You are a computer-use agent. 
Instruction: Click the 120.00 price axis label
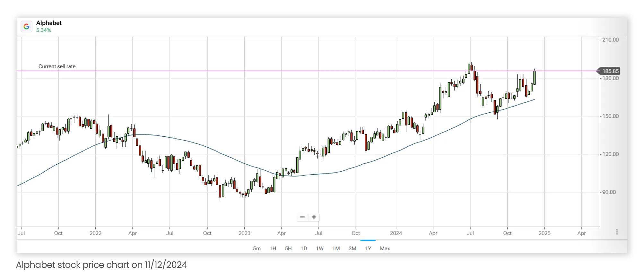coord(610,154)
